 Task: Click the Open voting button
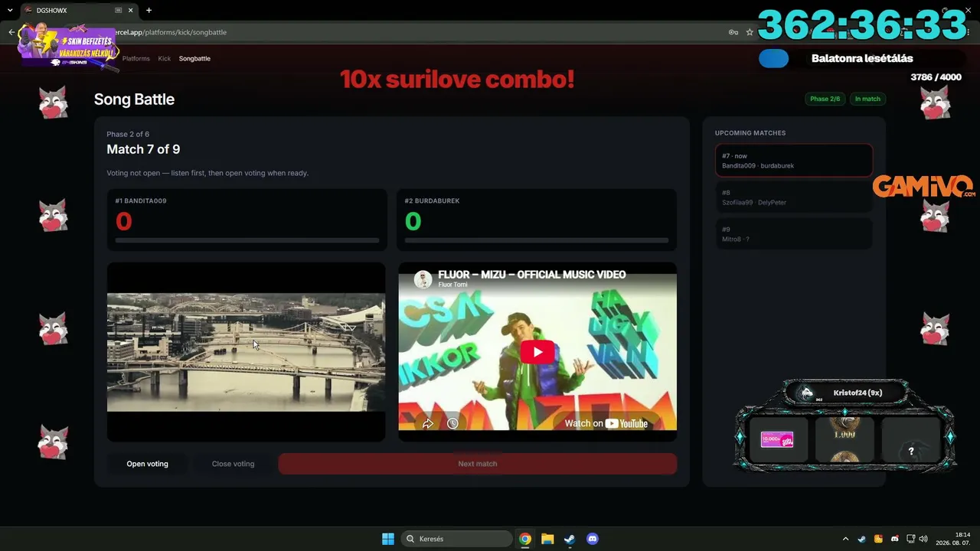pyautogui.click(x=147, y=464)
